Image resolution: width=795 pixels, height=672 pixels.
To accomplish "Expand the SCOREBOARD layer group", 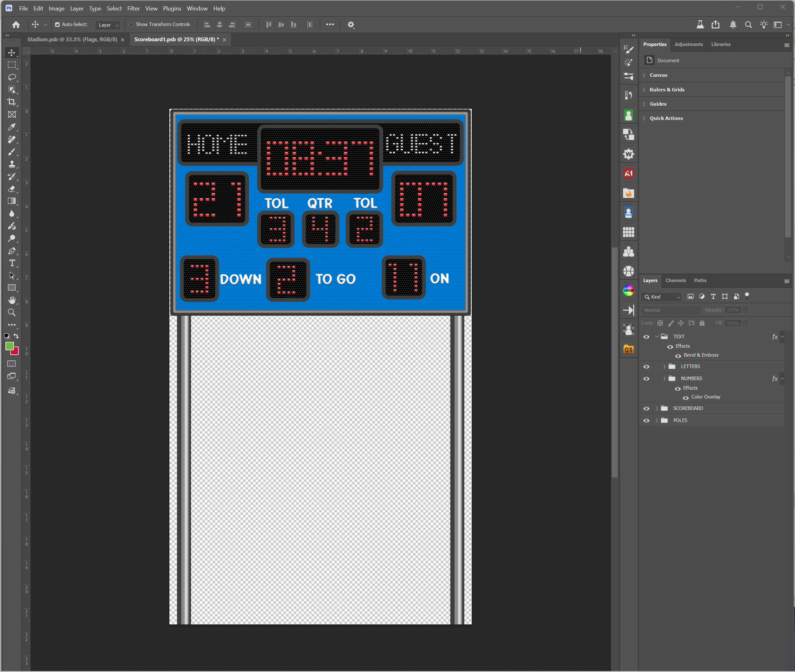I will click(657, 408).
